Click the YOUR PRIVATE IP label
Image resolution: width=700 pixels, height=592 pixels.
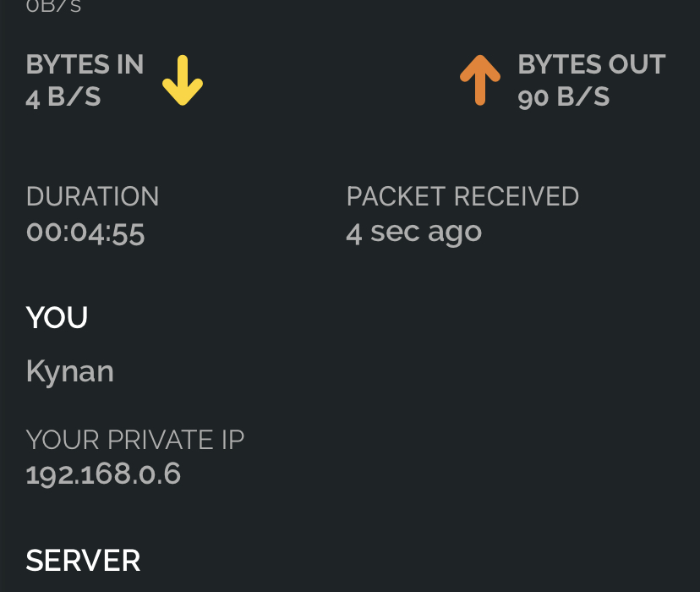(x=135, y=440)
